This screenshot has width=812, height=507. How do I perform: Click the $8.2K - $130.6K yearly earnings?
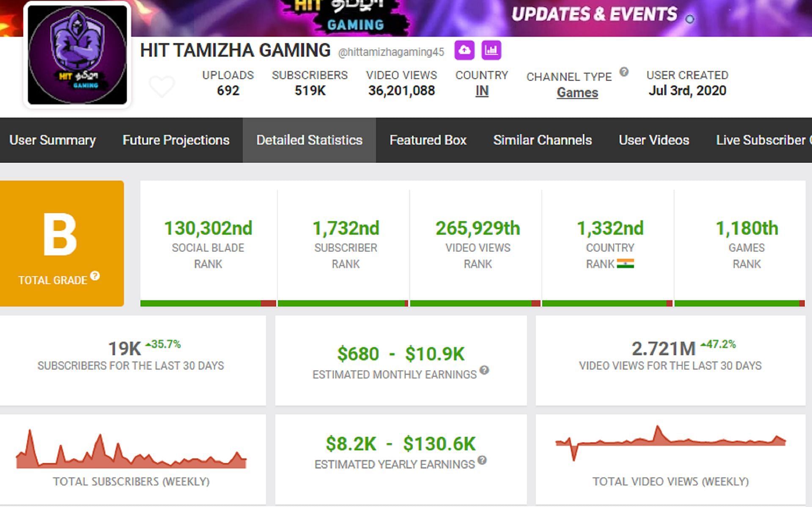(x=401, y=444)
